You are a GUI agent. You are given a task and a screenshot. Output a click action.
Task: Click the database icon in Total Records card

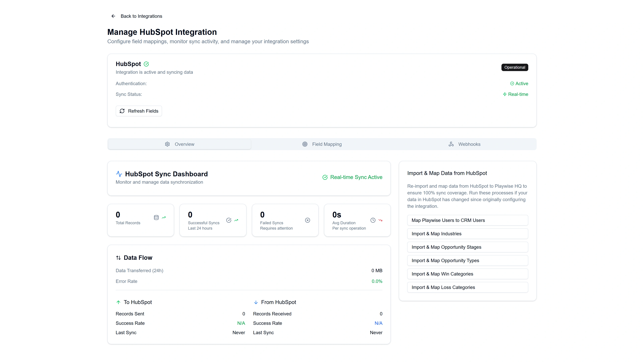pyautogui.click(x=156, y=217)
